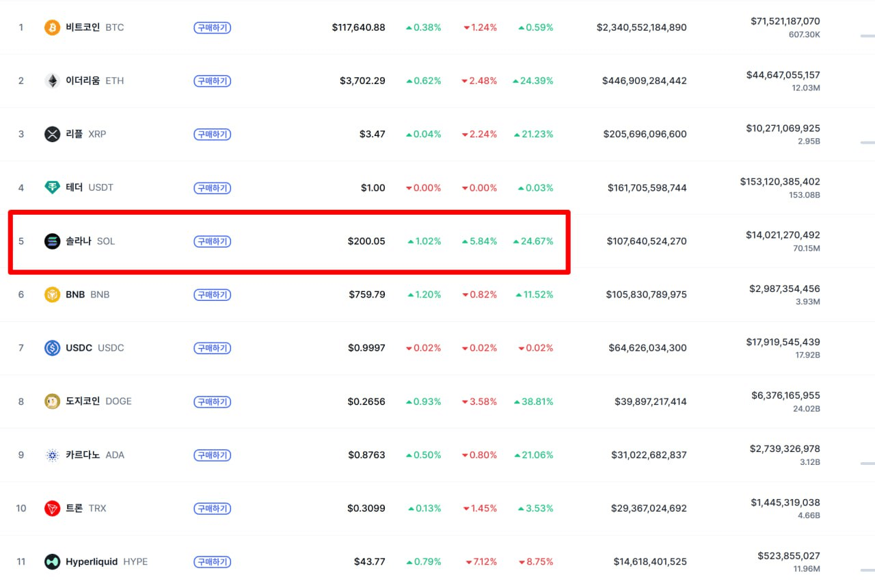
Task: Click the Solana logo icon
Action: [x=53, y=241]
